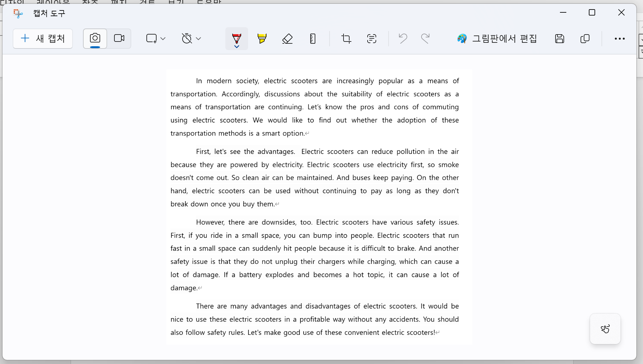The height and width of the screenshot is (364, 643).
Task: Switch to photo snip mode
Action: tap(95, 38)
